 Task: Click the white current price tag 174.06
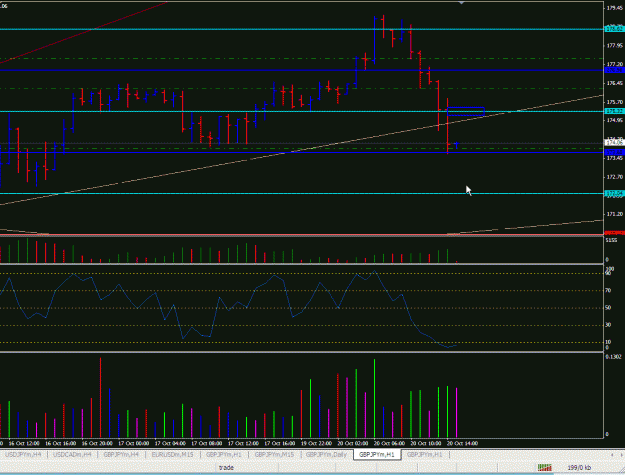(x=615, y=142)
